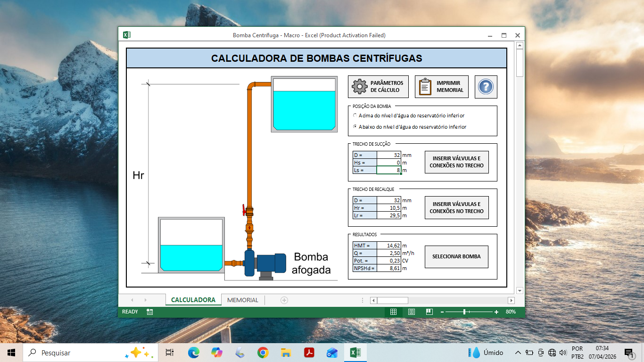
Task: Open the blue help question mark button
Action: [486, 87]
